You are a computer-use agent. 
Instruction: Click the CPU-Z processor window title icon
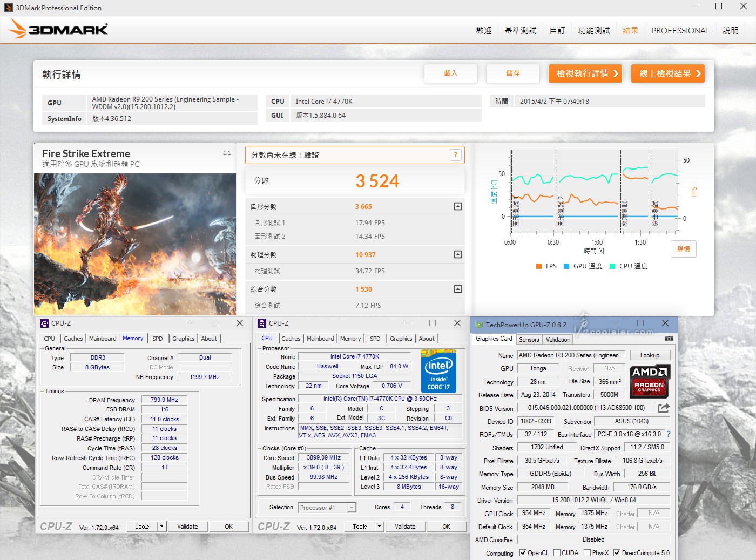262,323
